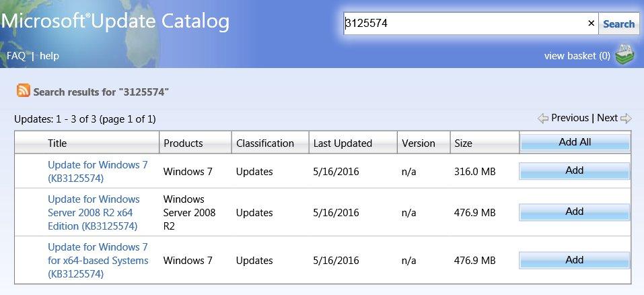Click the RSS feed icon

point(24,91)
